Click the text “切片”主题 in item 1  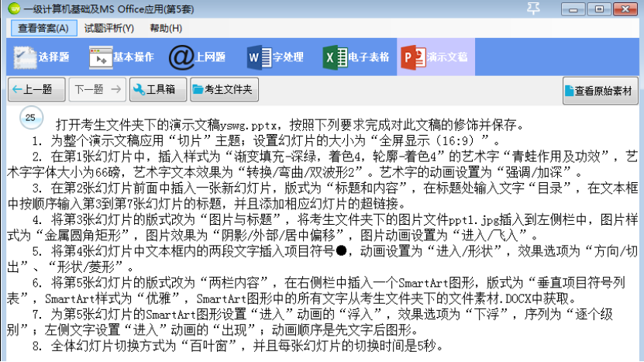click(x=203, y=140)
